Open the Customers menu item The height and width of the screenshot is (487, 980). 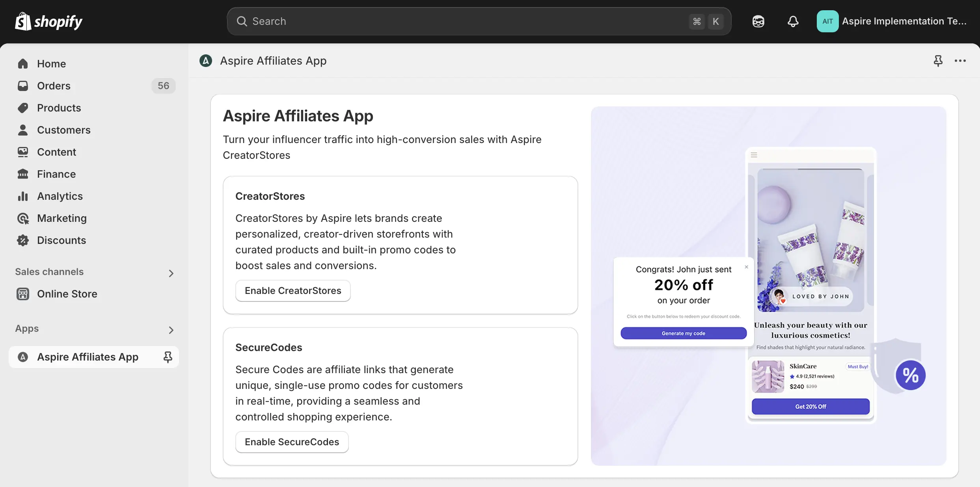(x=63, y=130)
